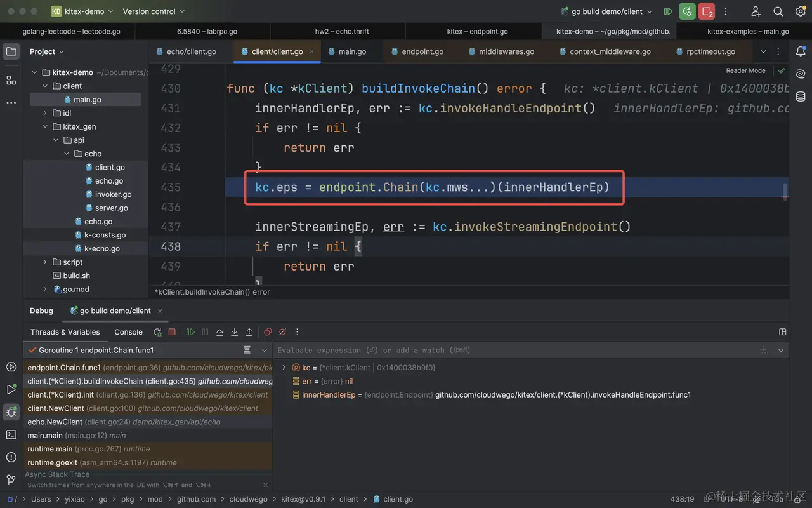Screen dimensions: 812x508
Task: Expand the go.mod node
Action: (x=45, y=290)
